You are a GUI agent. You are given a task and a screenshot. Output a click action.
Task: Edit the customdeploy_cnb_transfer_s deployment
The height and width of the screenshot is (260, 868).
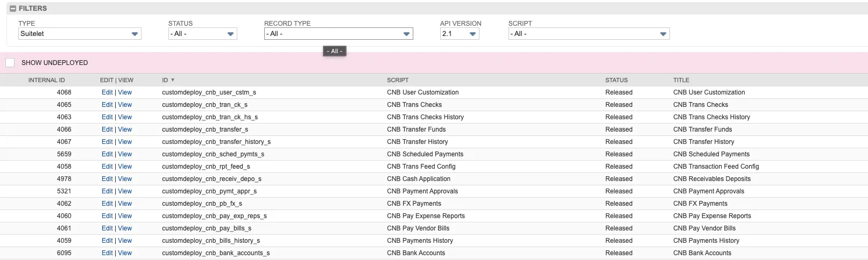click(107, 129)
